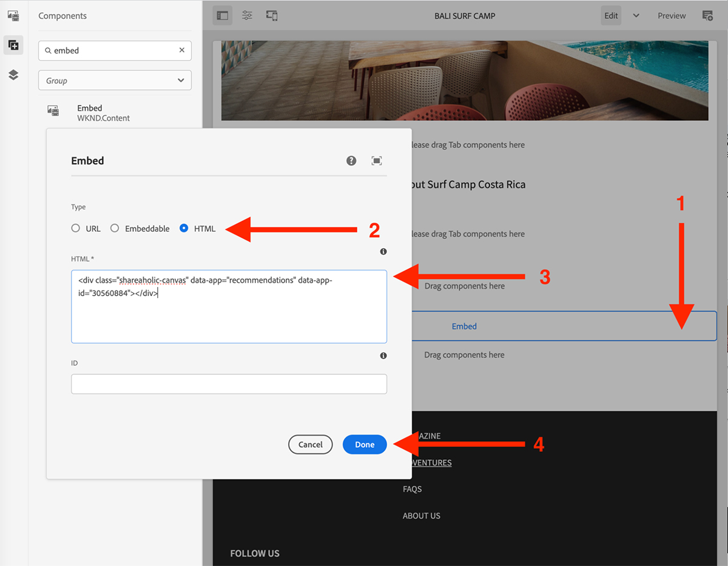728x566 pixels.
Task: Open the device emulator icon
Action: tap(272, 16)
